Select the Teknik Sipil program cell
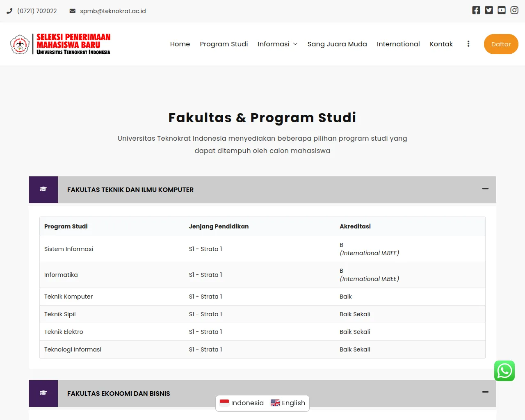The height and width of the screenshot is (420, 525). coord(60,314)
